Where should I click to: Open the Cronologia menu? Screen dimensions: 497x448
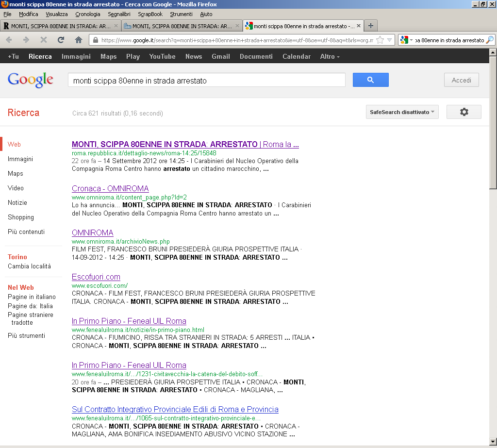[x=88, y=14]
